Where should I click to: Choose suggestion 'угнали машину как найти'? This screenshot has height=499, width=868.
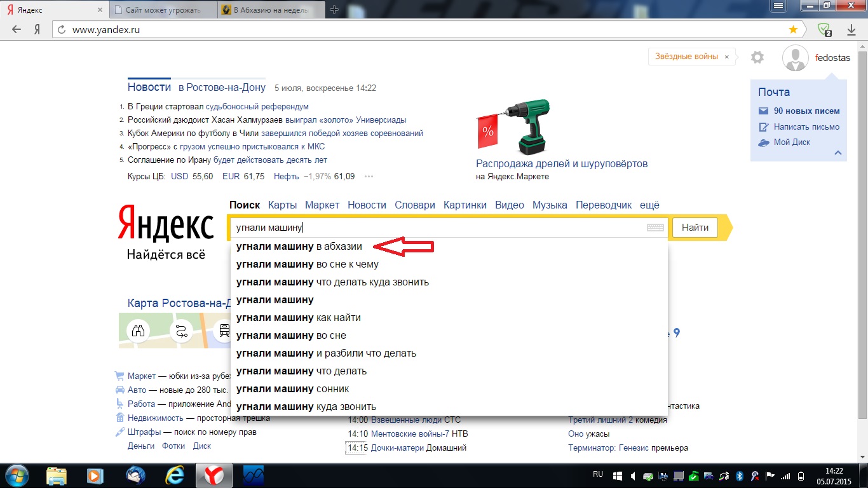tap(449, 318)
